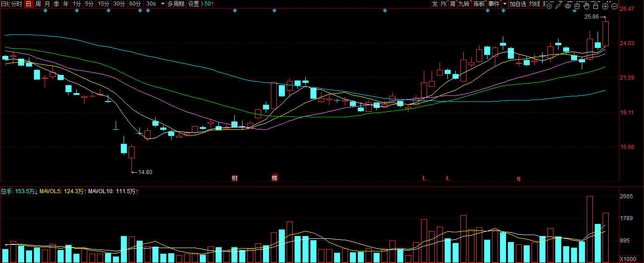The width and height of the screenshot is (644, 263).
Task: Toggle 均线 moving averages
Action: coord(535,4)
